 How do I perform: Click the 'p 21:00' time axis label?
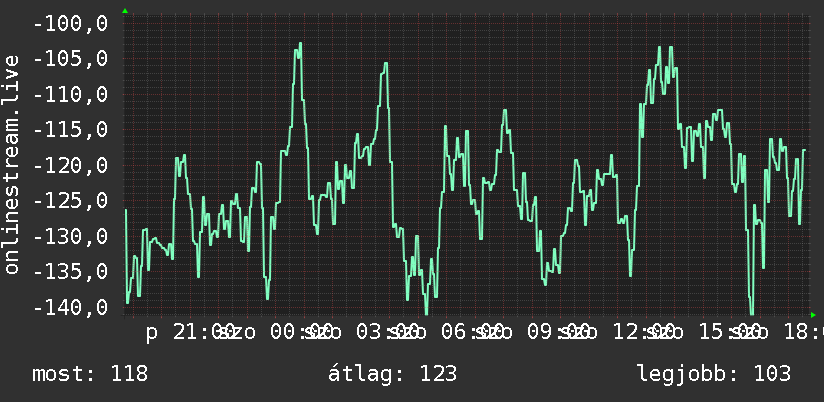pos(189,333)
